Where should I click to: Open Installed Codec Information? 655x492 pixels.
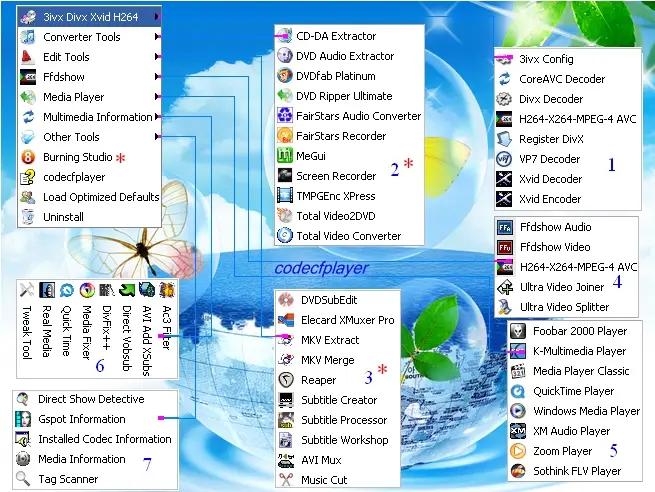click(x=95, y=439)
